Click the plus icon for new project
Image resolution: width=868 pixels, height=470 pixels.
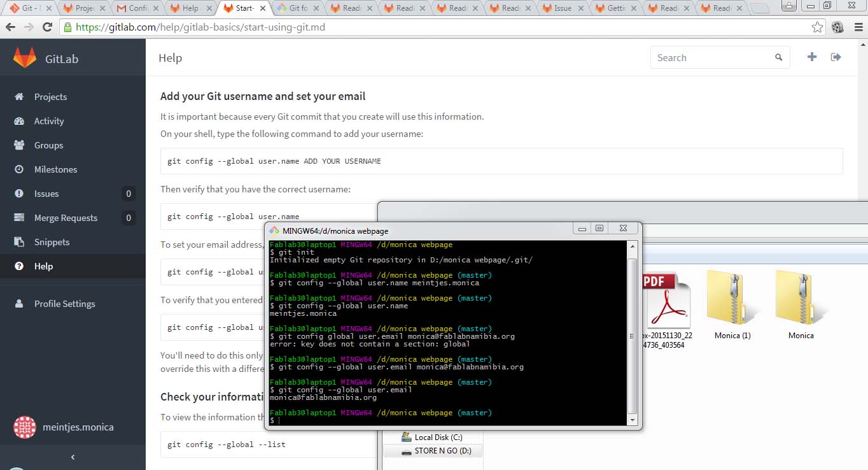[812, 57]
